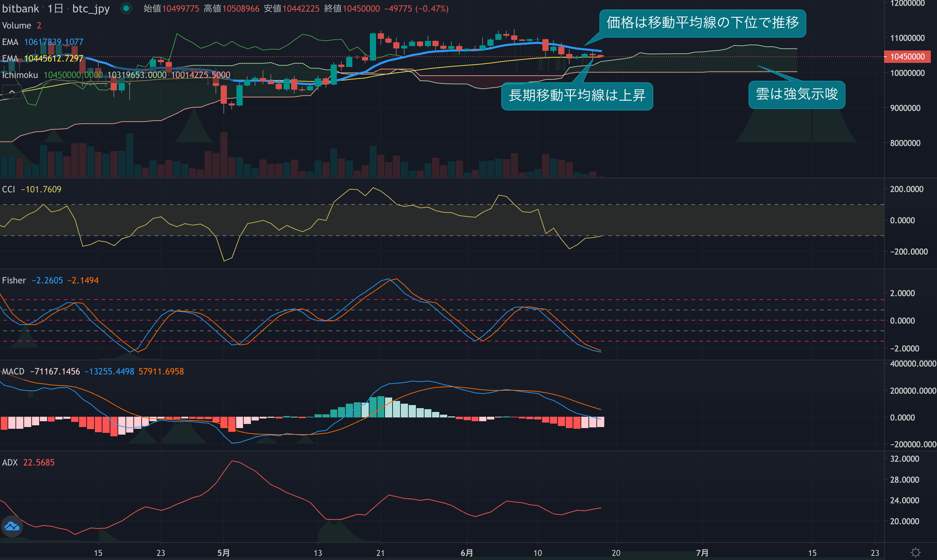Click the Ichimoku indicator legend
Image resolution: width=937 pixels, height=560 pixels.
coord(20,75)
